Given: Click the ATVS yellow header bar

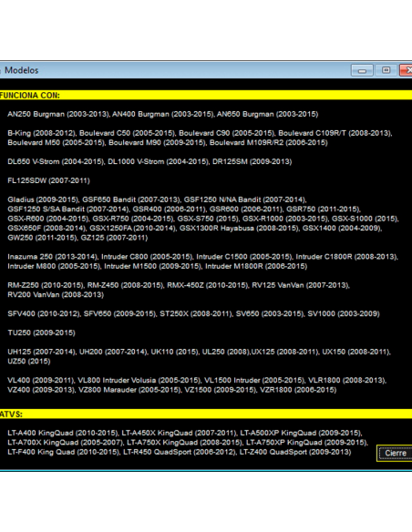Looking at the screenshot, I should click(206, 414).
